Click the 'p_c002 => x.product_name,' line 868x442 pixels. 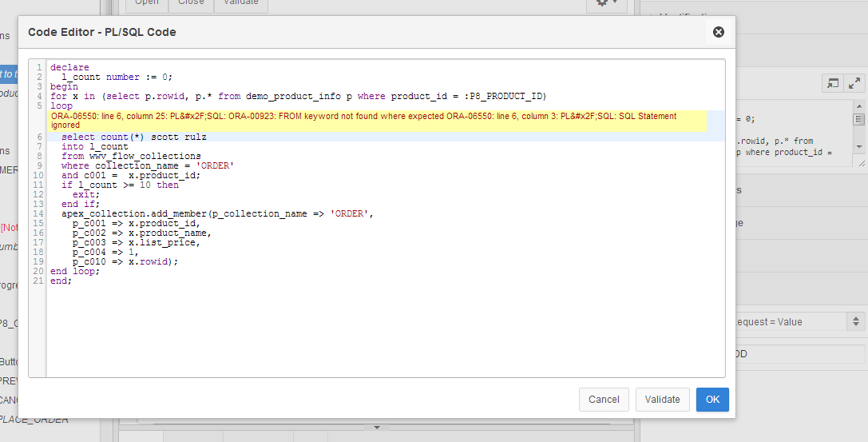tap(141, 233)
